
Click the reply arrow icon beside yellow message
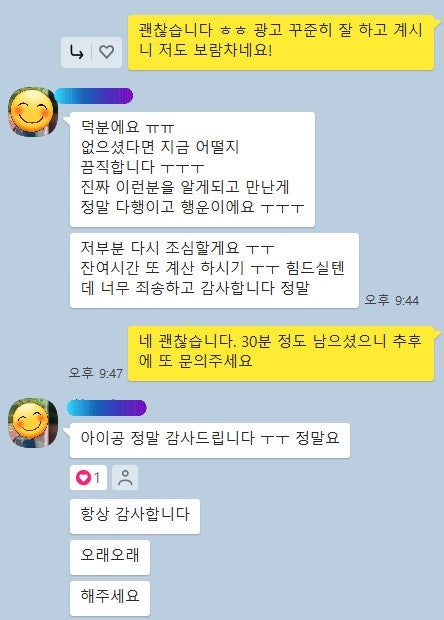[x=77, y=52]
